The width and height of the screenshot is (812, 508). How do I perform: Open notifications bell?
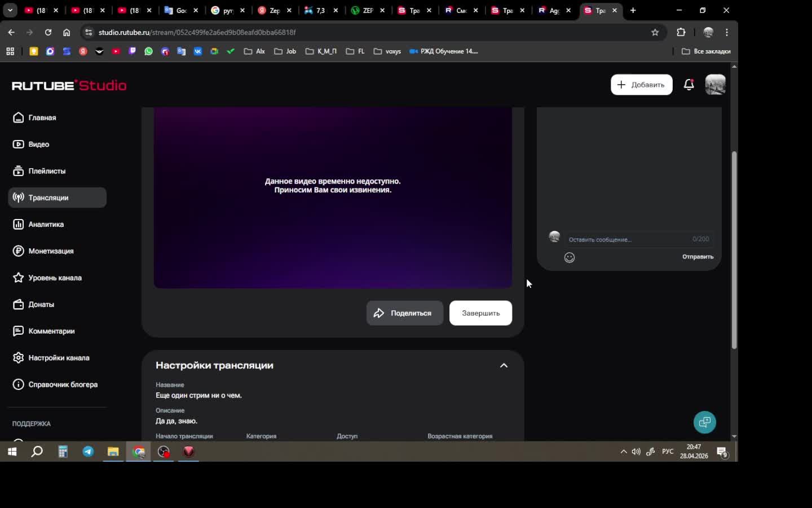click(x=689, y=85)
